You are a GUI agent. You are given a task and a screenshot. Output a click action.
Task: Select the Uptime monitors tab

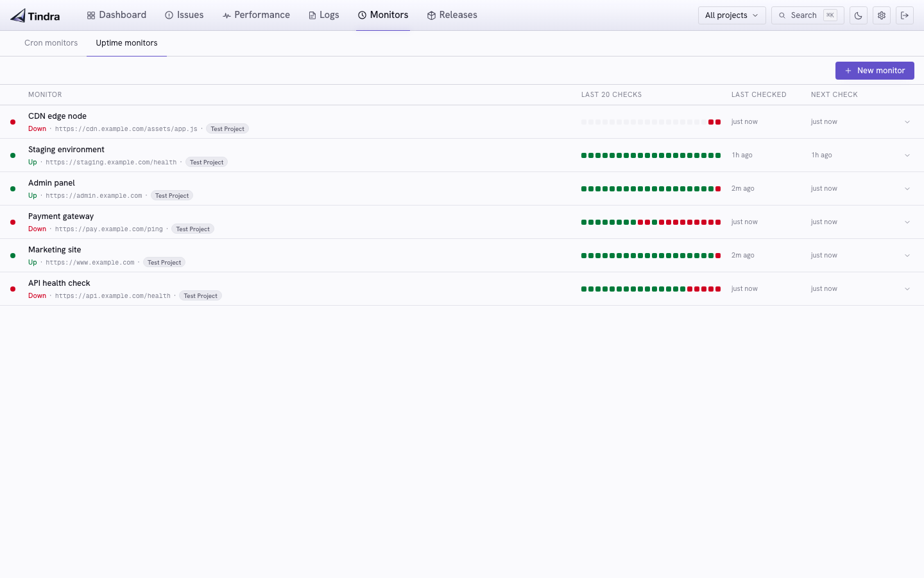coord(126,43)
